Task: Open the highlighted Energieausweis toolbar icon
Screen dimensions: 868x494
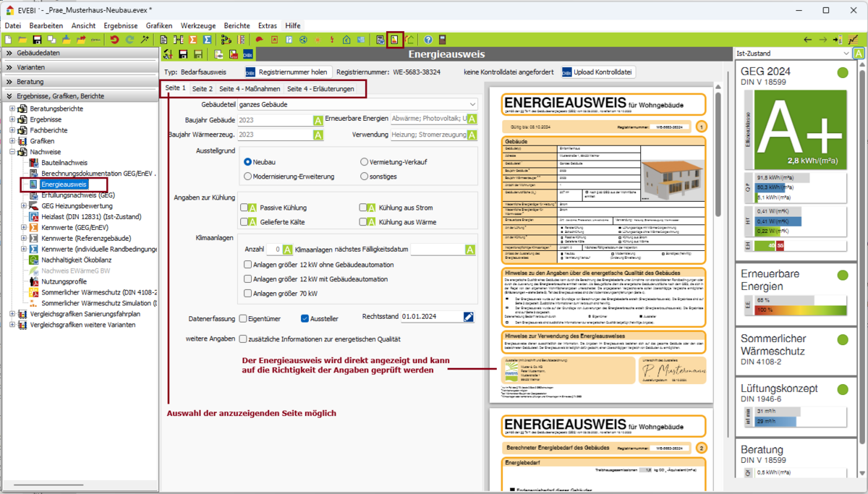Action: [x=395, y=40]
